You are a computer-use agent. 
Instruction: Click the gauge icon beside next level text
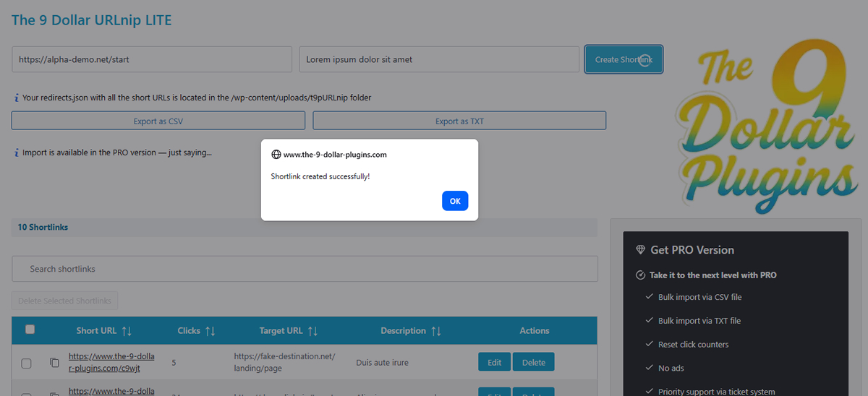coord(640,275)
